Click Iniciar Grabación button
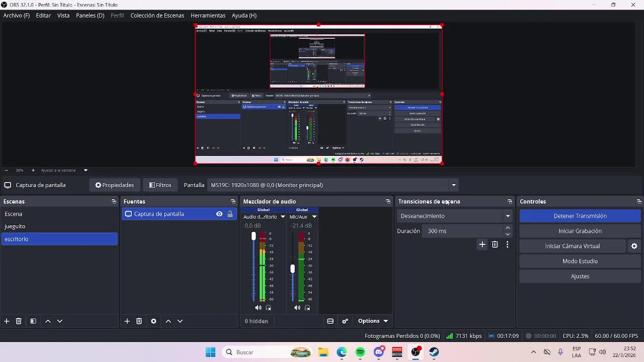This screenshot has height=362, width=644. (x=580, y=231)
